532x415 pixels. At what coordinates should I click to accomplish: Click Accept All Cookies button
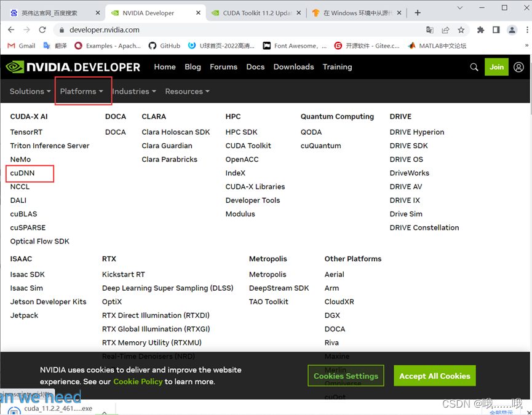tap(435, 376)
